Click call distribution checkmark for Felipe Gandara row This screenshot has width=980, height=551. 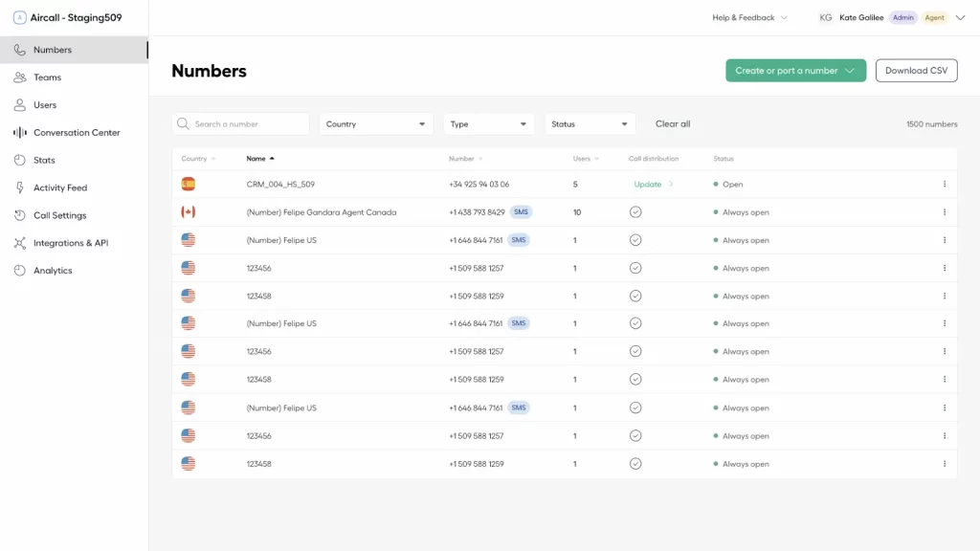(x=635, y=212)
